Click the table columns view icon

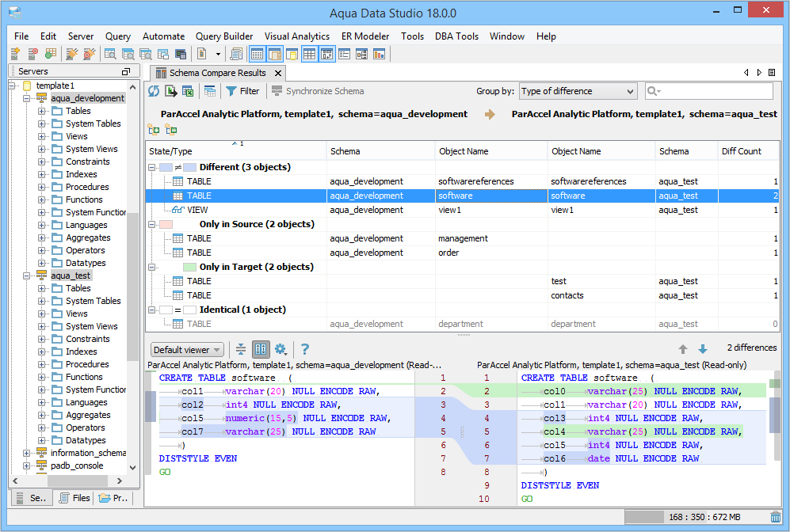(210, 91)
